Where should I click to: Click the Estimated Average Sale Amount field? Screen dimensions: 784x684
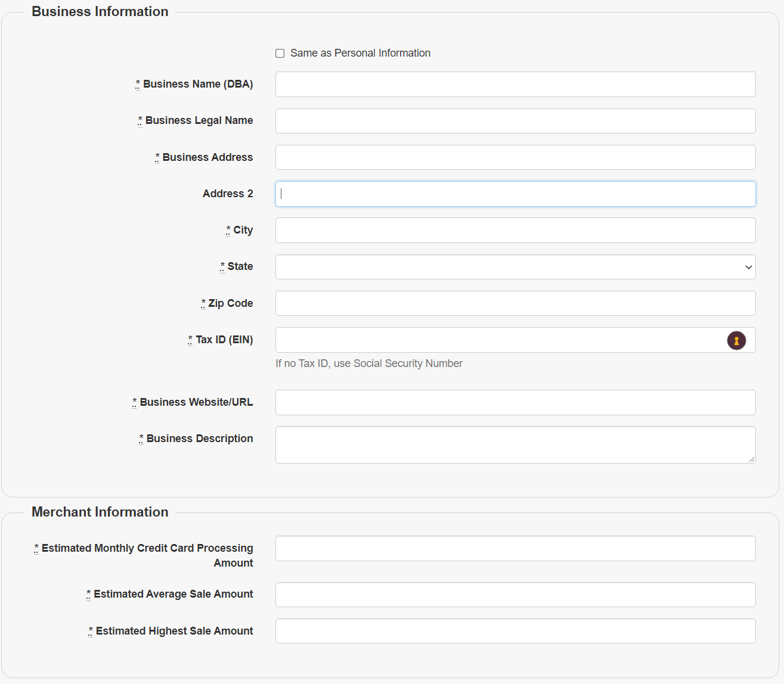click(x=515, y=595)
